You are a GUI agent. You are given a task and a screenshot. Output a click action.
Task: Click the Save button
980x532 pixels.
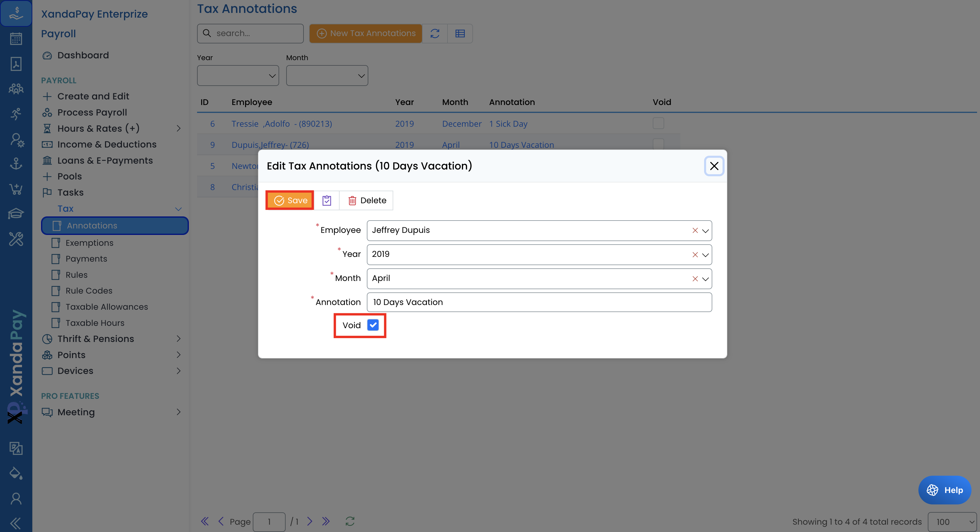pos(290,201)
